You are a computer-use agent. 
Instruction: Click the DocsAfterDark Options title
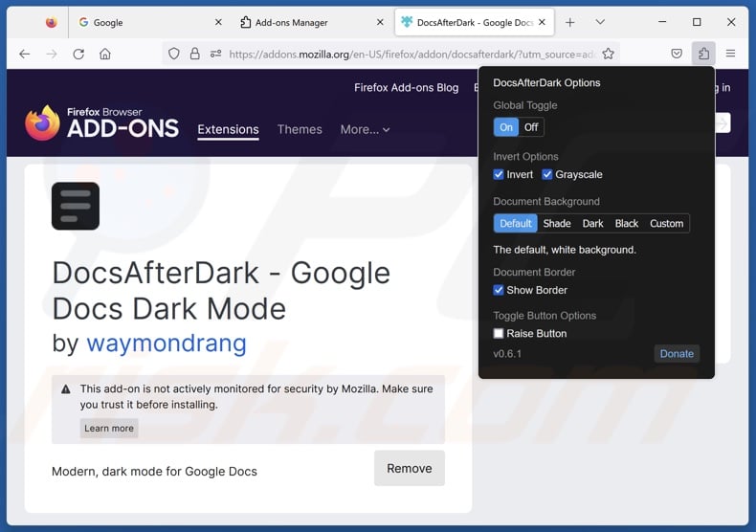[x=546, y=83]
